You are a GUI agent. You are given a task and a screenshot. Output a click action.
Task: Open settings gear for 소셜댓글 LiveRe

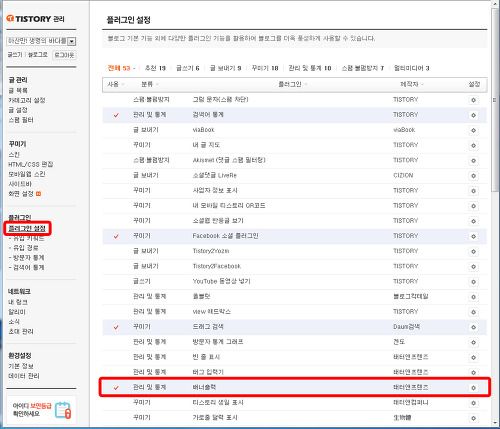[x=473, y=176]
